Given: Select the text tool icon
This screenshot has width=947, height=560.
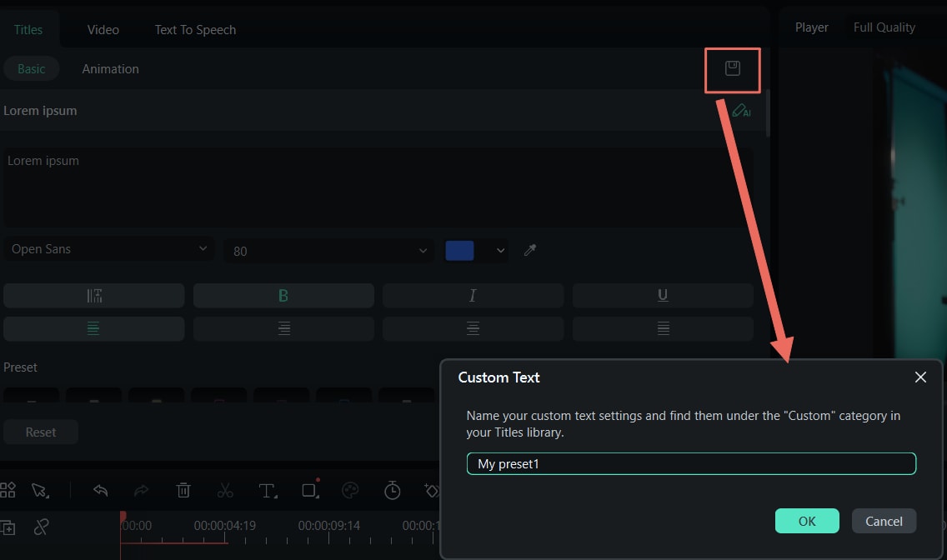Looking at the screenshot, I should (x=268, y=491).
